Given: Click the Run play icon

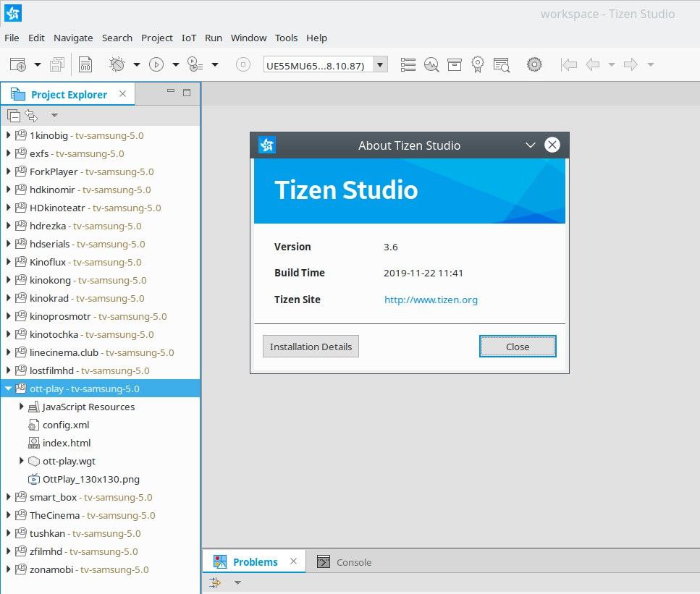Looking at the screenshot, I should tap(156, 64).
